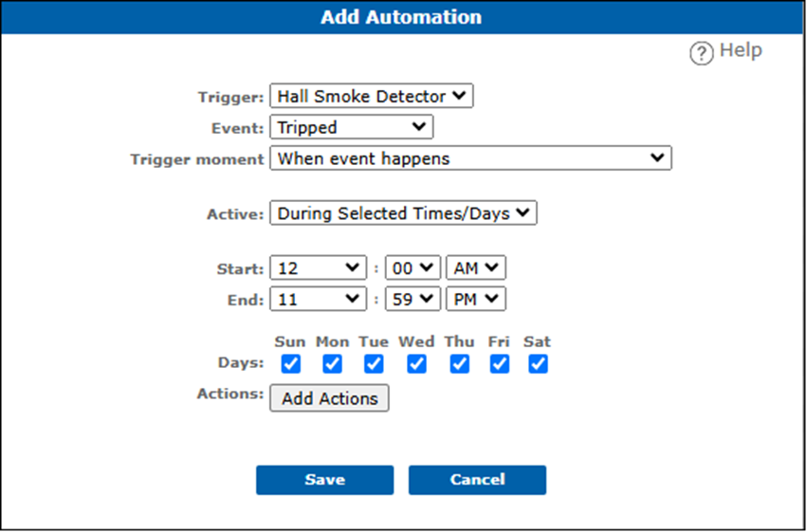Click the Actions label text

(230, 394)
